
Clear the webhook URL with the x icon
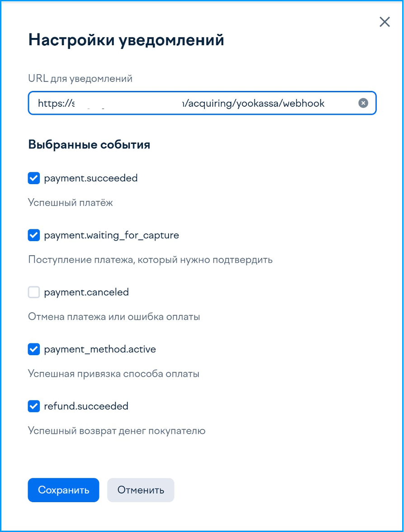pyautogui.click(x=363, y=103)
